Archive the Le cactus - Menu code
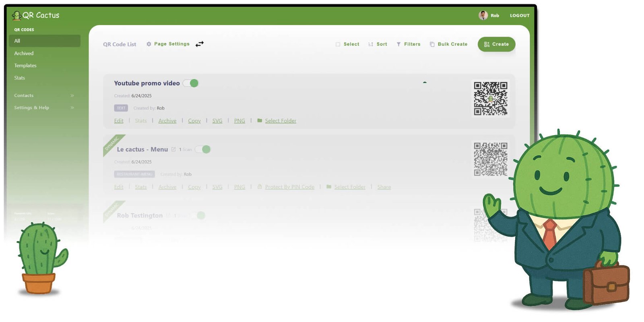Image resolution: width=644 pixels, height=322 pixels. tap(167, 187)
